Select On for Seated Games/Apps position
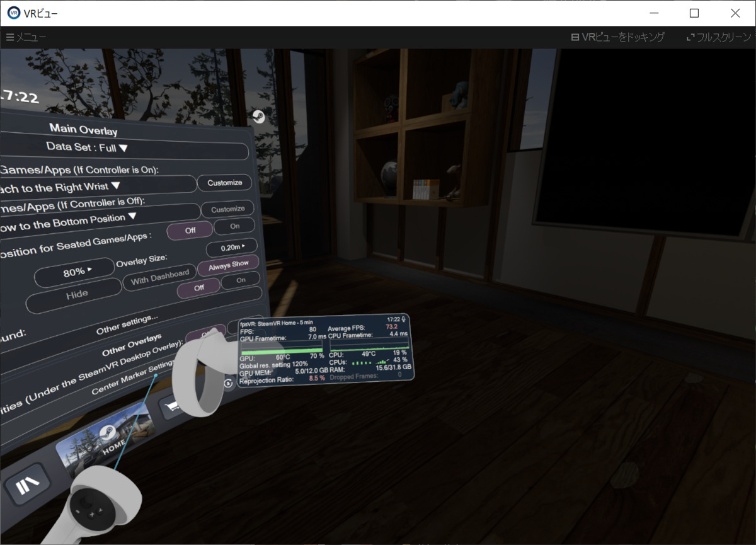 (x=235, y=226)
